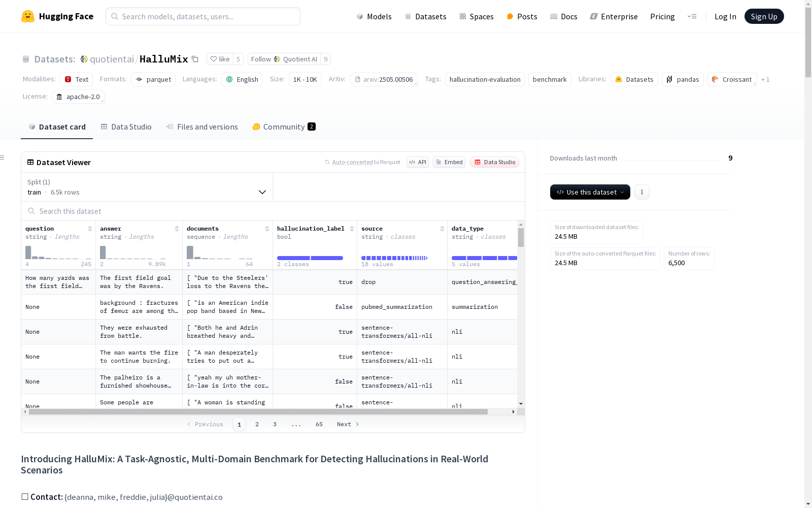
Task: Open the Use this dataset dropdown
Action: pyautogui.click(x=590, y=192)
